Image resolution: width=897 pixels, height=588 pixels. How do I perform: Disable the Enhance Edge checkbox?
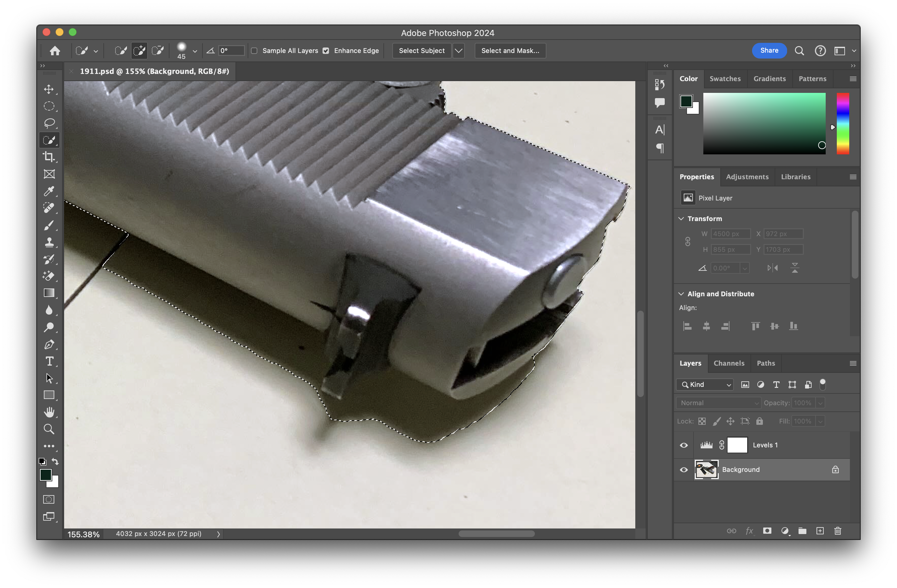pos(326,50)
